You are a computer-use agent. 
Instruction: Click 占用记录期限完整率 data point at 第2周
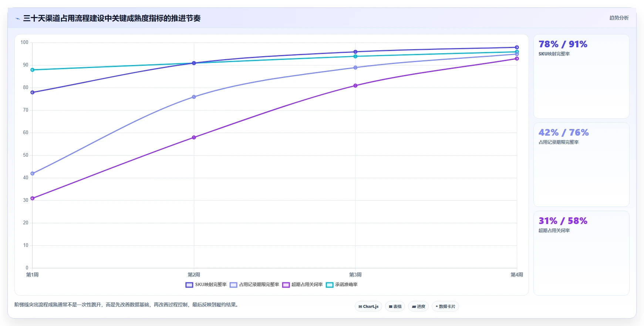tap(194, 97)
